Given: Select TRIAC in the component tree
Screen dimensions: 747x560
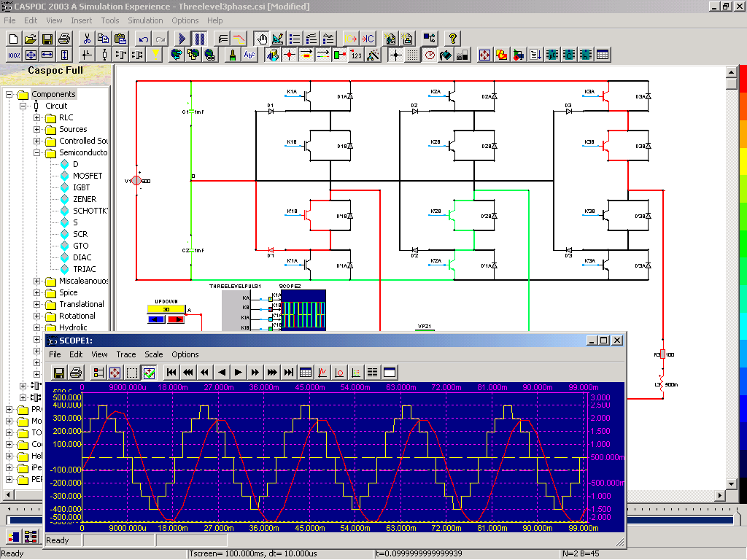Looking at the screenshot, I should 85,269.
